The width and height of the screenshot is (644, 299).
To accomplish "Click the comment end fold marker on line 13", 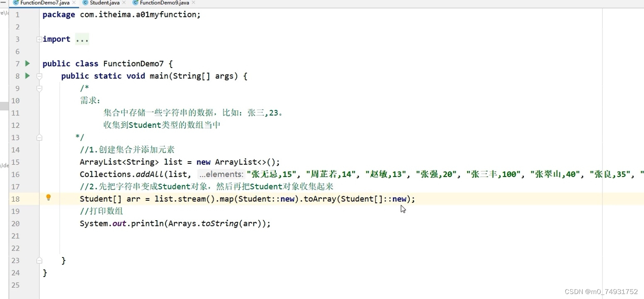I will 39,137.
